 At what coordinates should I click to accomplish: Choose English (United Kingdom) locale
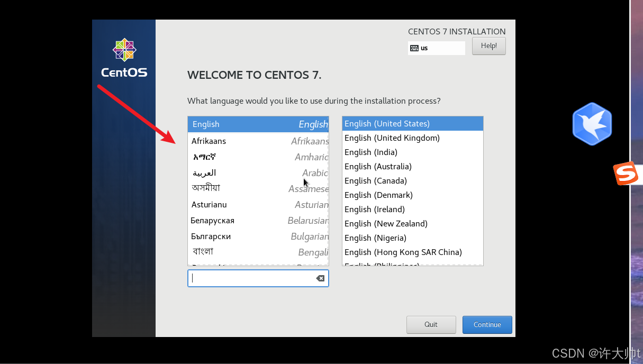click(x=413, y=138)
